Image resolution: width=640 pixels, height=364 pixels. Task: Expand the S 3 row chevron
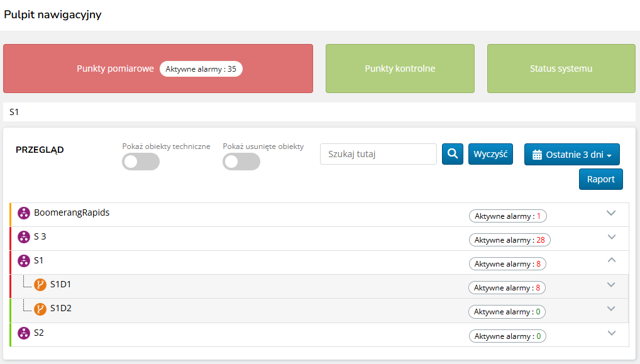[x=612, y=237]
